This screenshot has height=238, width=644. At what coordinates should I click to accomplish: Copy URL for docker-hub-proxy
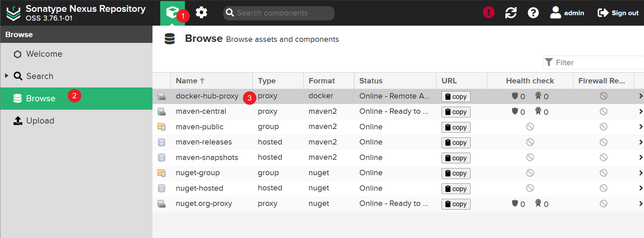pyautogui.click(x=456, y=97)
